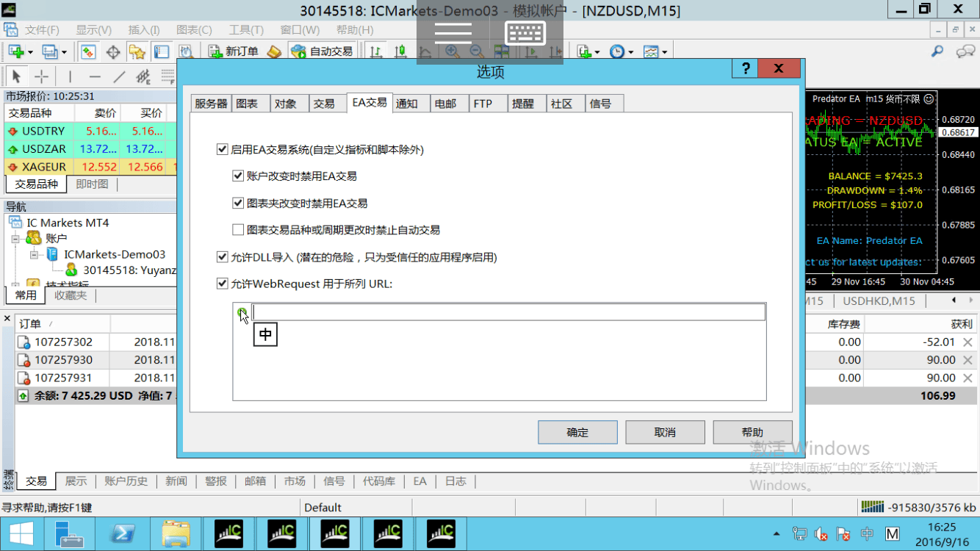
Task: Uncheck 允许DLL导入 option
Action: (x=223, y=257)
